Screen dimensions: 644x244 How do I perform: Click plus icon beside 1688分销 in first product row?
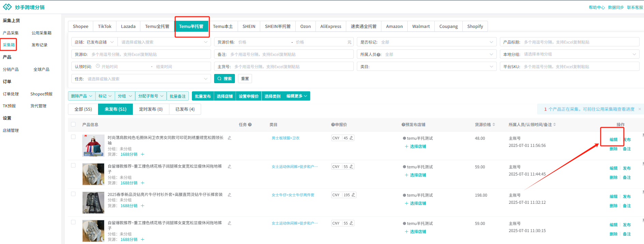[x=143, y=154]
